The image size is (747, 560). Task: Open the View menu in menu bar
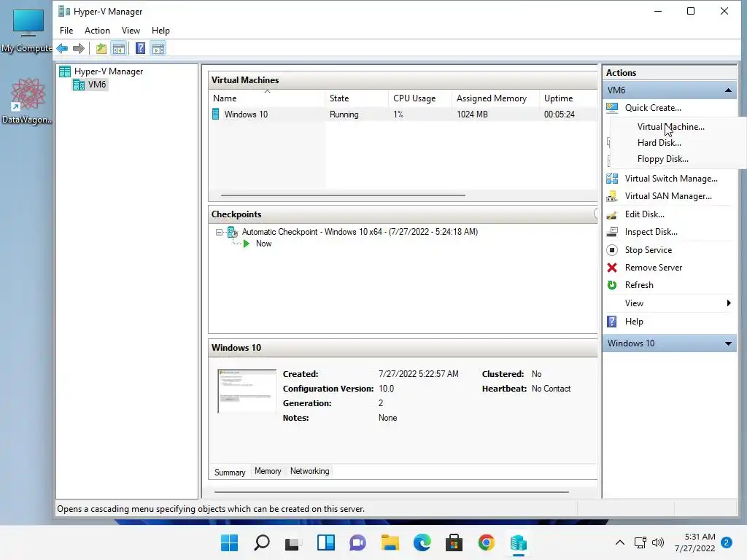[x=131, y=31]
